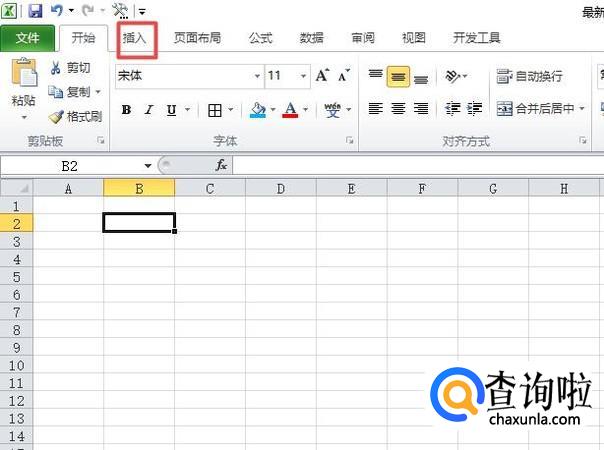The image size is (604, 450).
Task: Open Font (字体) dialog launcher
Action: (x=349, y=141)
